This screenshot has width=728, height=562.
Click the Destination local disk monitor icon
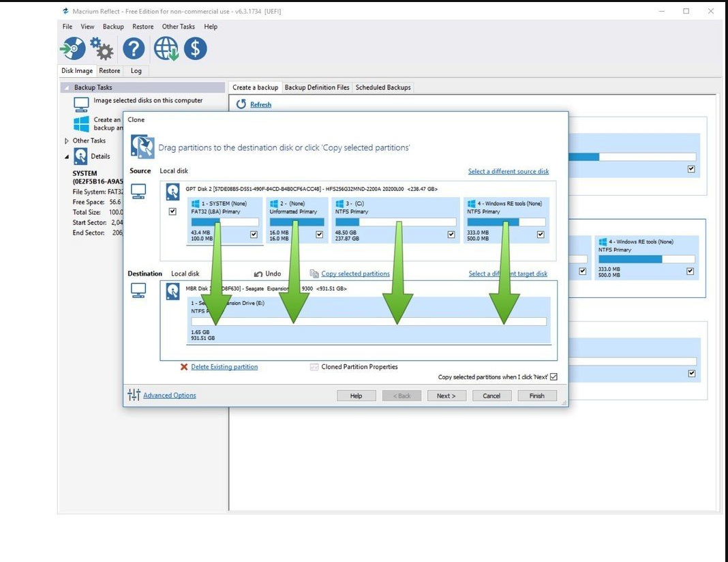138,291
